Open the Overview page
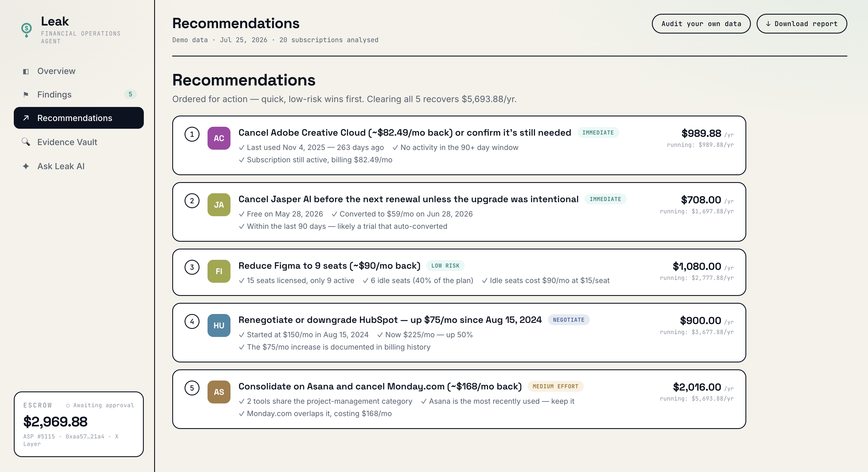868x472 pixels. pyautogui.click(x=79, y=71)
